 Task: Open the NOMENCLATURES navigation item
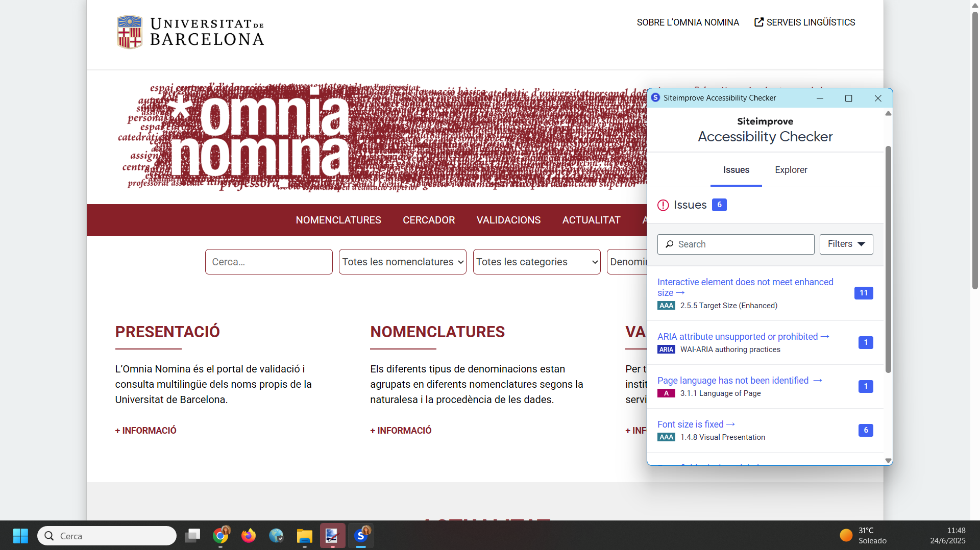(338, 220)
